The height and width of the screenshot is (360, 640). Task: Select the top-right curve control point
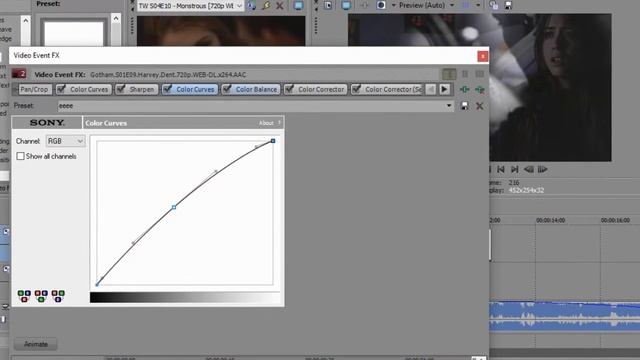click(273, 141)
